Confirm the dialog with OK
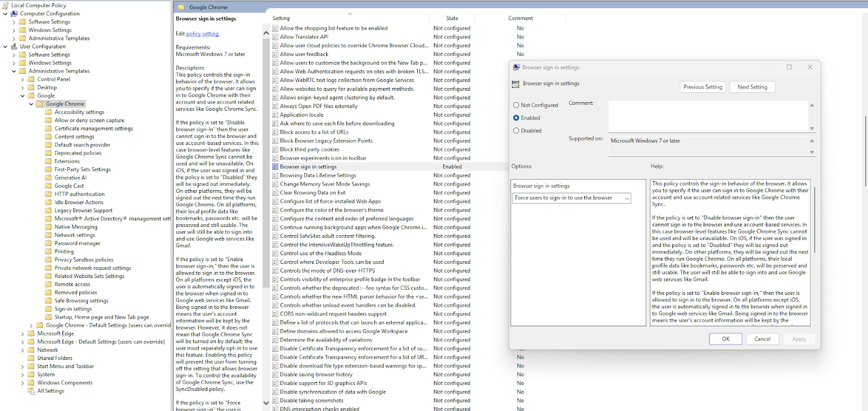868x411 pixels. (726, 339)
